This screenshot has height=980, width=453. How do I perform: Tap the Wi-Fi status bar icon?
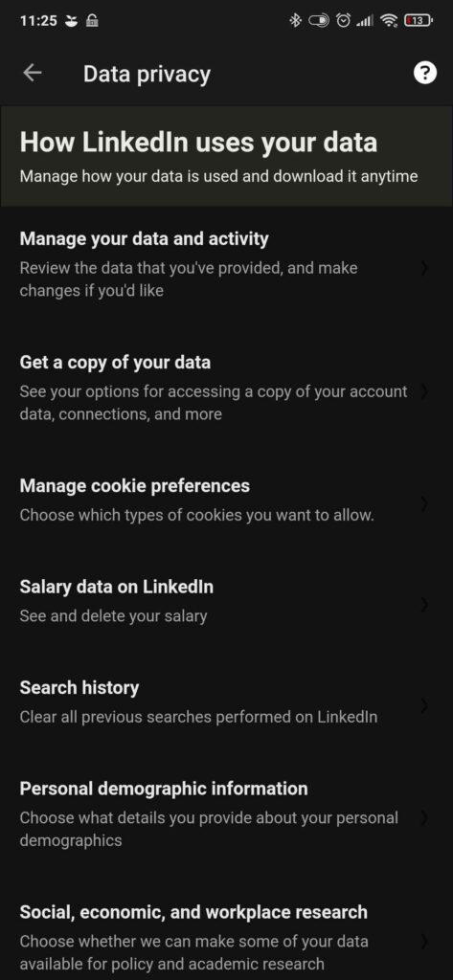pos(389,21)
